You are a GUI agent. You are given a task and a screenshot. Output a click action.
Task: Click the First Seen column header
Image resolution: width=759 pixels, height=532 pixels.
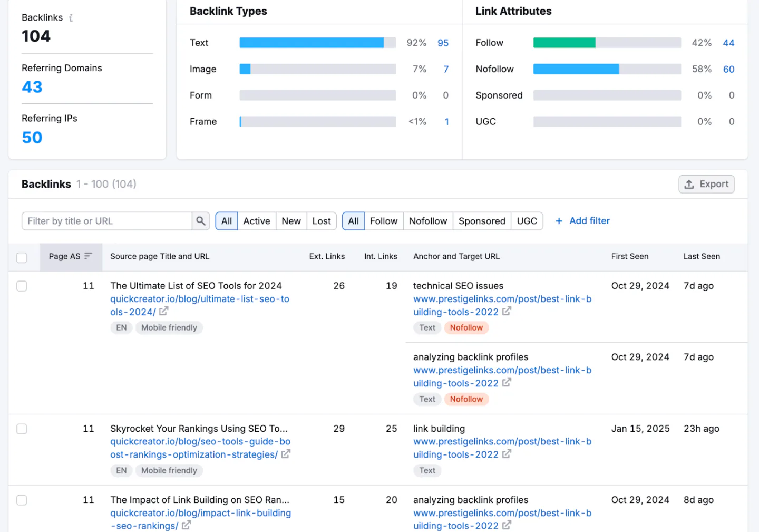(630, 256)
